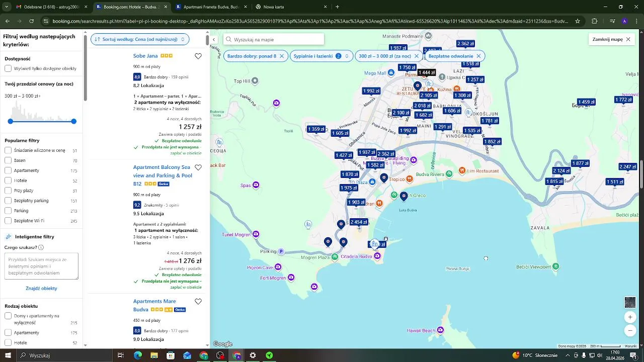This screenshot has width=644, height=362.
Task: Check 'Wyświetl tylko dostępne obiekty' checkbox
Action: click(x=8, y=68)
